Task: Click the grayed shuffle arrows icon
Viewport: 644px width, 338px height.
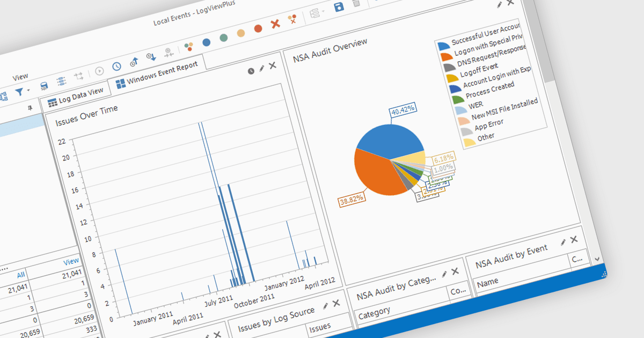Action: coord(79,76)
